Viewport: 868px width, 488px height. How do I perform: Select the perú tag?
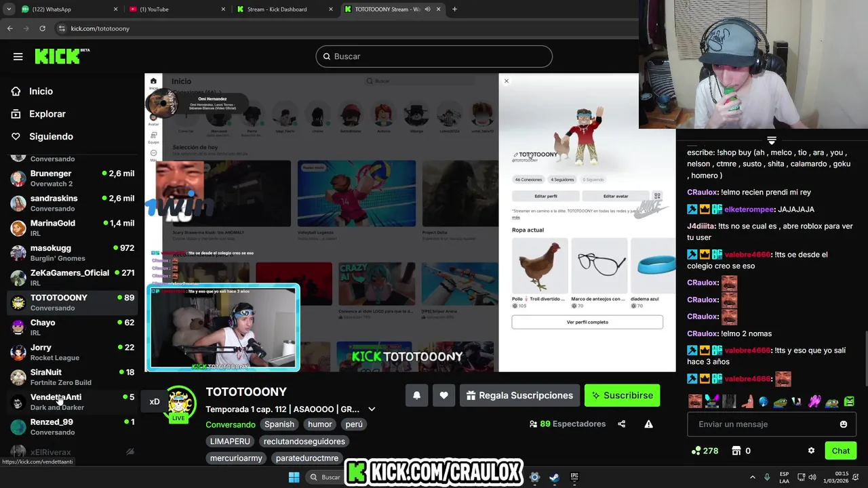coord(354,424)
